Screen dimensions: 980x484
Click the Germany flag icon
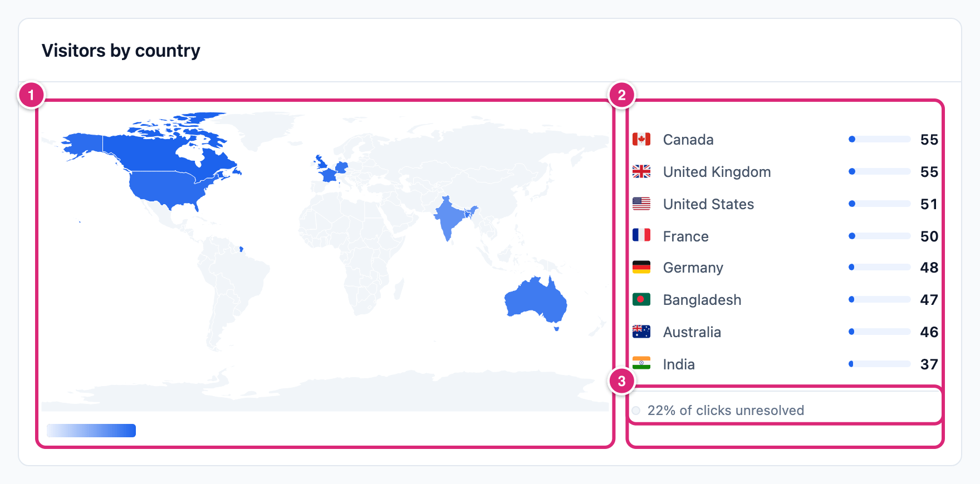641,268
